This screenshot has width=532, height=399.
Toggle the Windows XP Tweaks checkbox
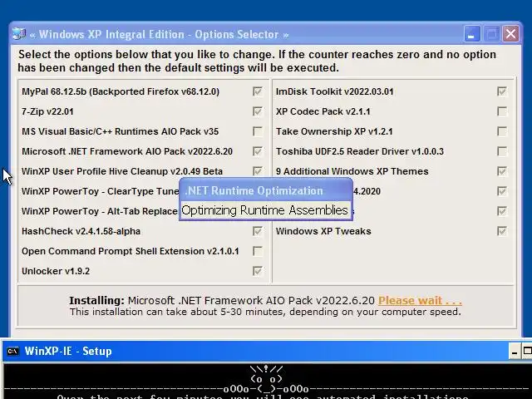[502, 231]
